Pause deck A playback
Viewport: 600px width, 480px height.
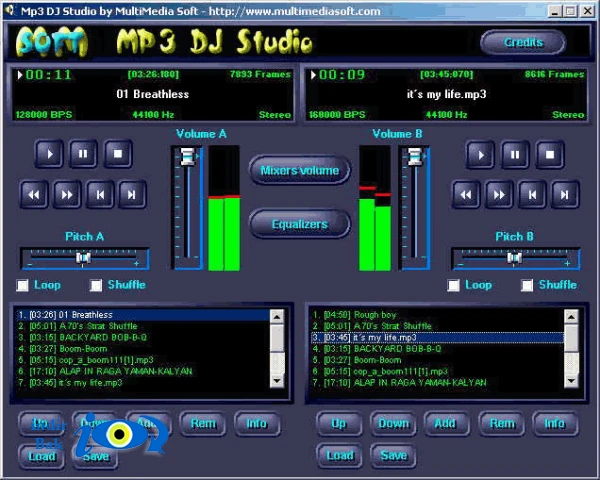coord(83,154)
